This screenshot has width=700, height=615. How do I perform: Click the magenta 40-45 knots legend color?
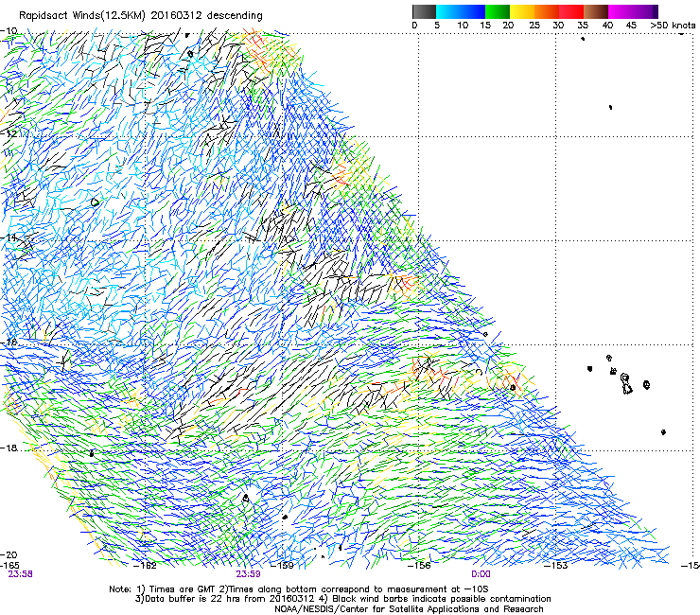click(621, 11)
